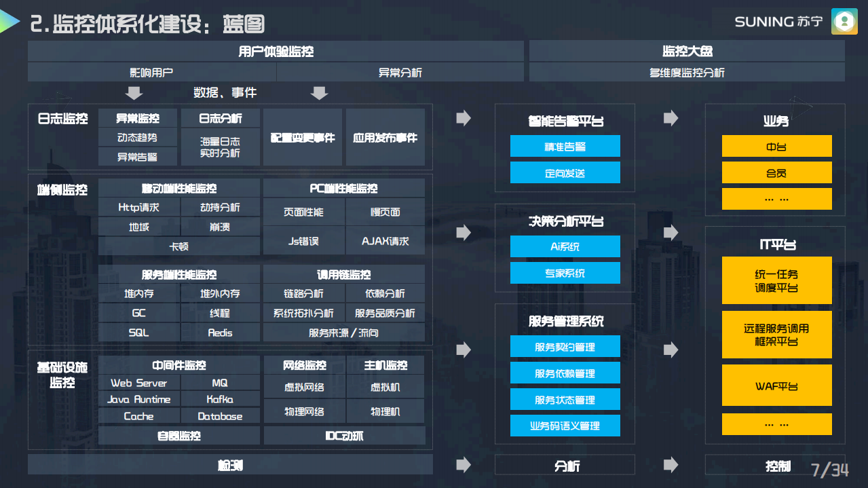868x488 pixels.
Task: Click the WAF平台 yellow block
Action: pos(776,386)
